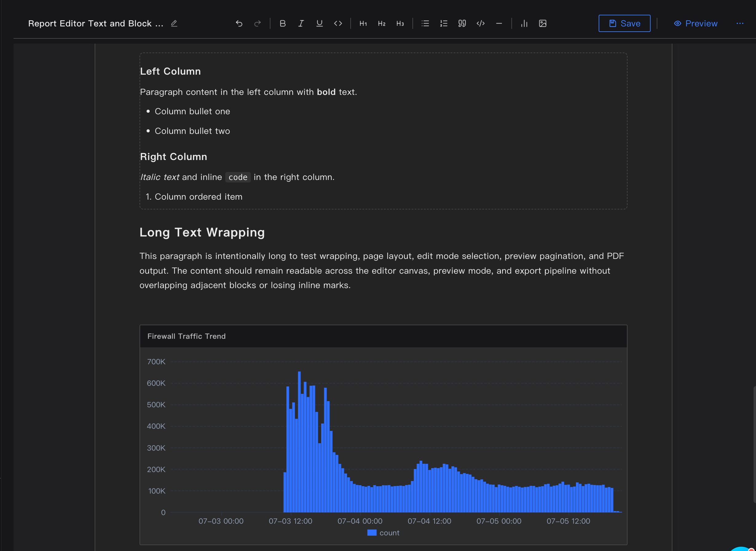Undo the last change
The width and height of the screenshot is (756, 551).
coord(239,23)
